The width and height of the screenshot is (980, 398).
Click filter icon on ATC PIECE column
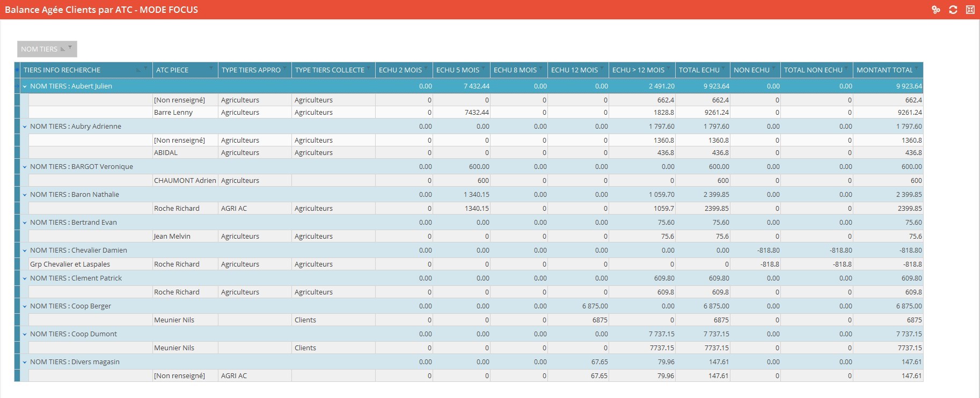click(x=211, y=68)
